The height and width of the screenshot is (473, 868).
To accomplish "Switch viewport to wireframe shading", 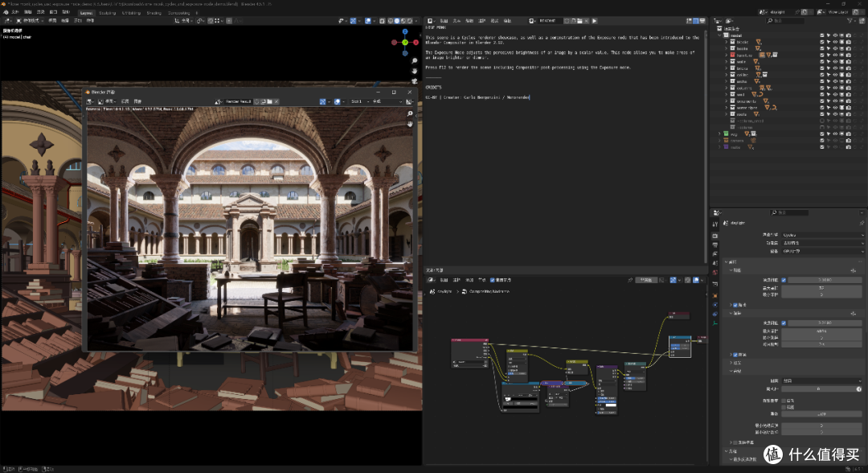I will coord(391,20).
